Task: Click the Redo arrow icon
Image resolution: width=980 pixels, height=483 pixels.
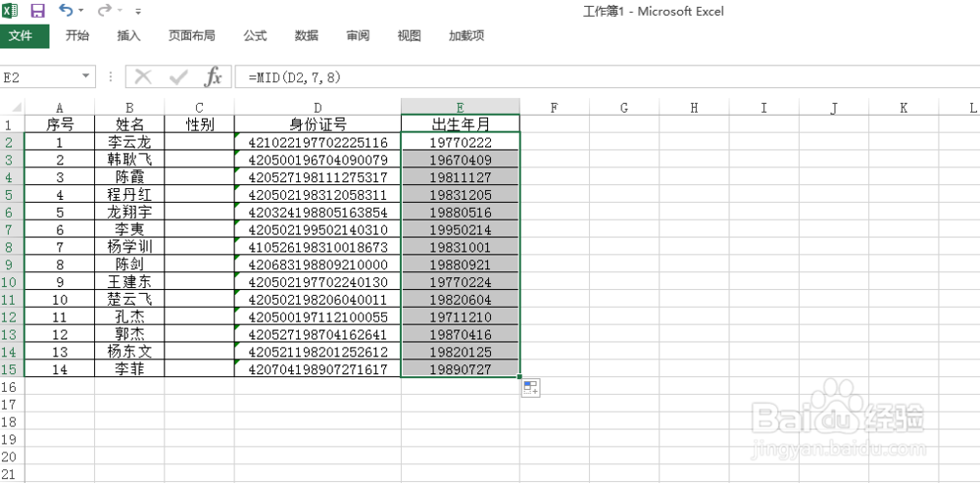Action: [x=105, y=10]
